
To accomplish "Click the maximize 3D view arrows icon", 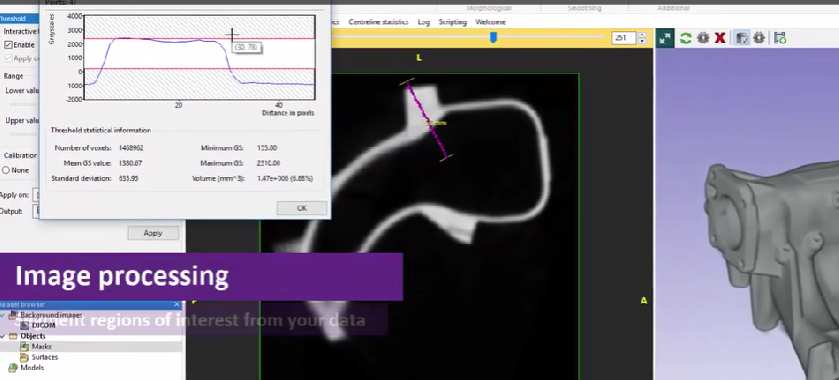I will (x=665, y=38).
